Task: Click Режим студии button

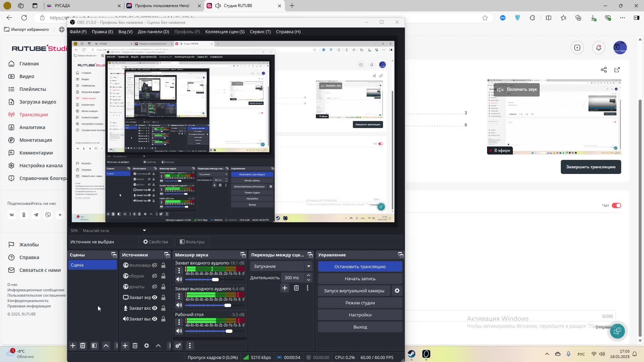Action: (x=360, y=303)
